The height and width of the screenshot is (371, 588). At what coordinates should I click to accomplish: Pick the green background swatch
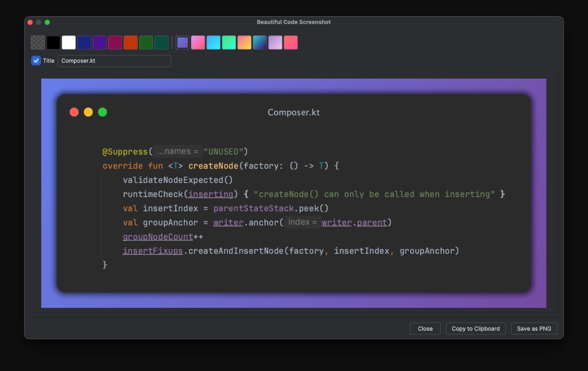[146, 42]
